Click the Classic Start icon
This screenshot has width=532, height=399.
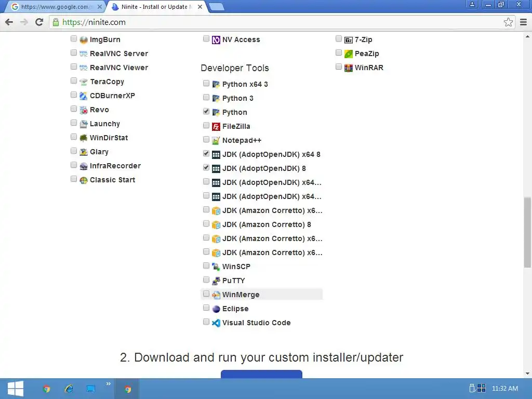(x=84, y=180)
